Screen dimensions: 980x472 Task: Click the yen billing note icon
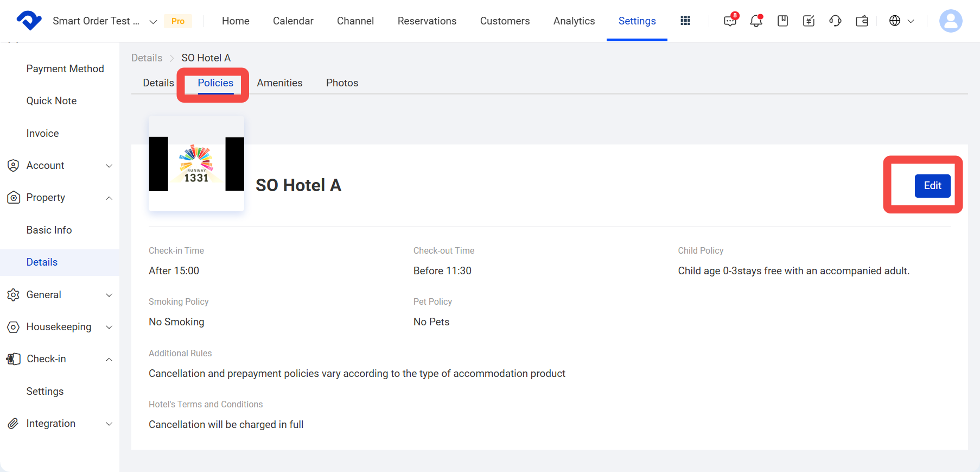tap(809, 21)
